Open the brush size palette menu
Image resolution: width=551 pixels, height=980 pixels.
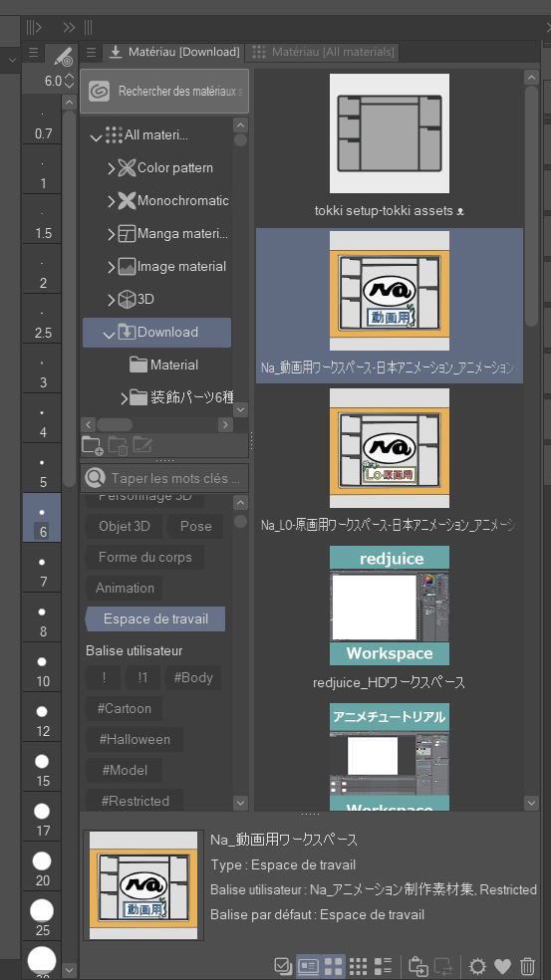pos(33,53)
